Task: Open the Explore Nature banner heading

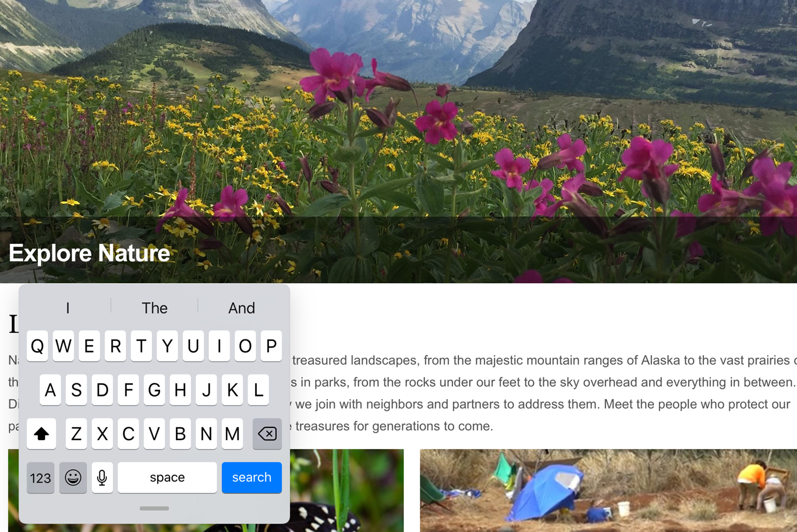Action: click(x=89, y=253)
